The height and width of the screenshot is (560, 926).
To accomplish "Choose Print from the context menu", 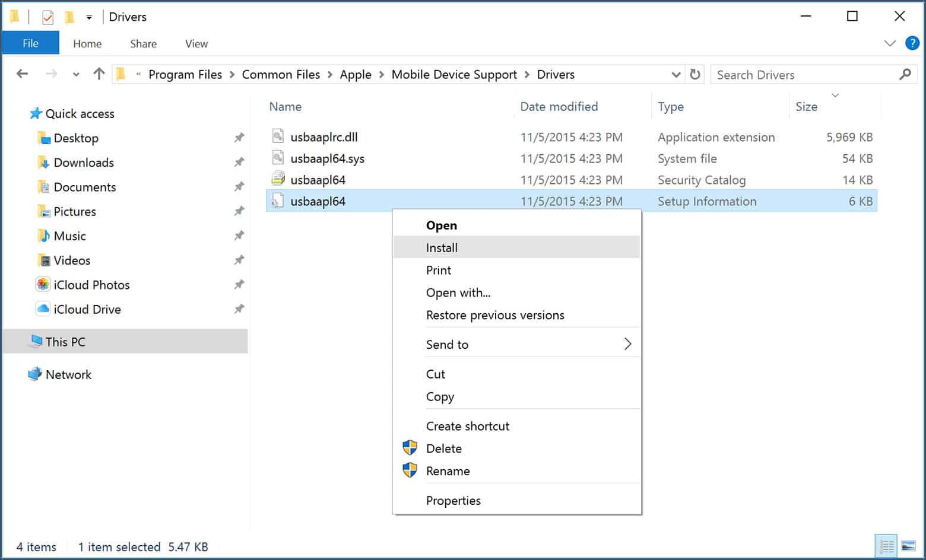I will [x=516, y=270].
